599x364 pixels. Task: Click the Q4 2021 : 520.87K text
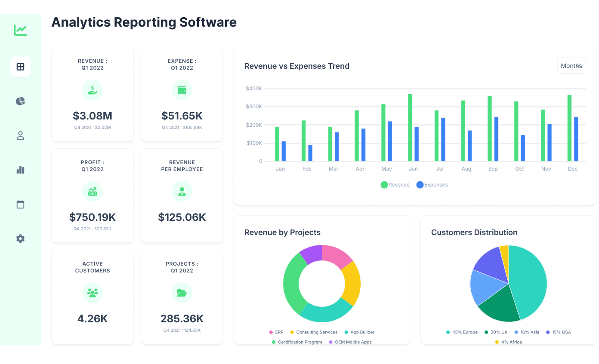point(93,229)
